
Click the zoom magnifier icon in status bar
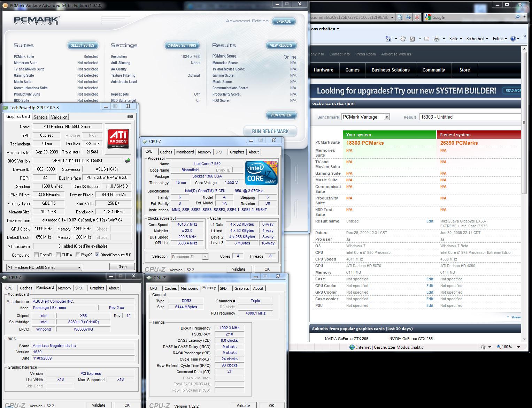point(499,347)
